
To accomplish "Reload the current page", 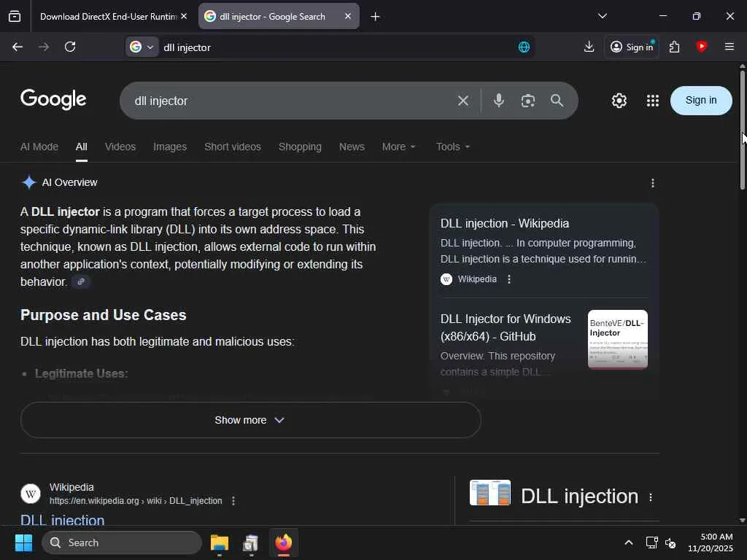I will pyautogui.click(x=70, y=47).
